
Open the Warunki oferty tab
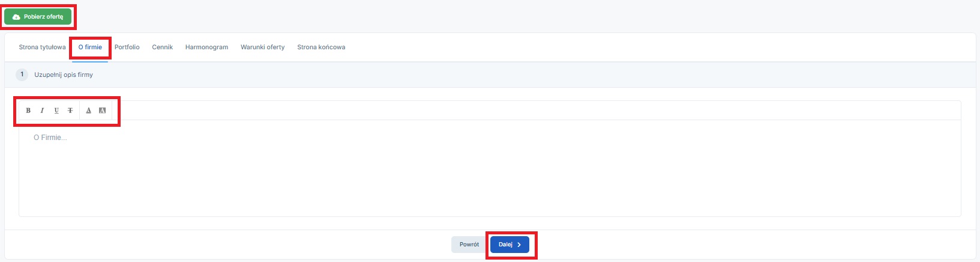tap(263, 47)
